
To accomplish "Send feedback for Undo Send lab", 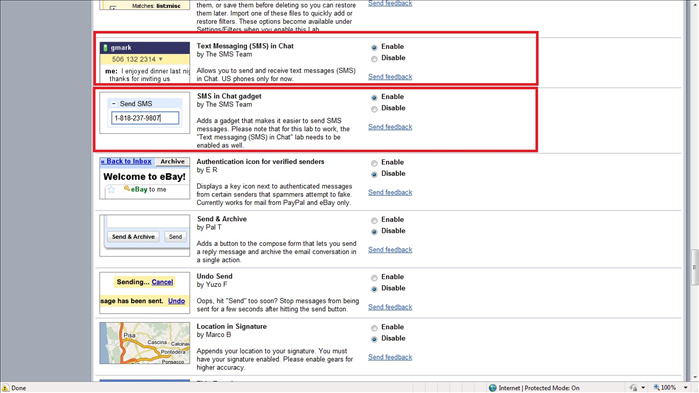I will (390, 307).
